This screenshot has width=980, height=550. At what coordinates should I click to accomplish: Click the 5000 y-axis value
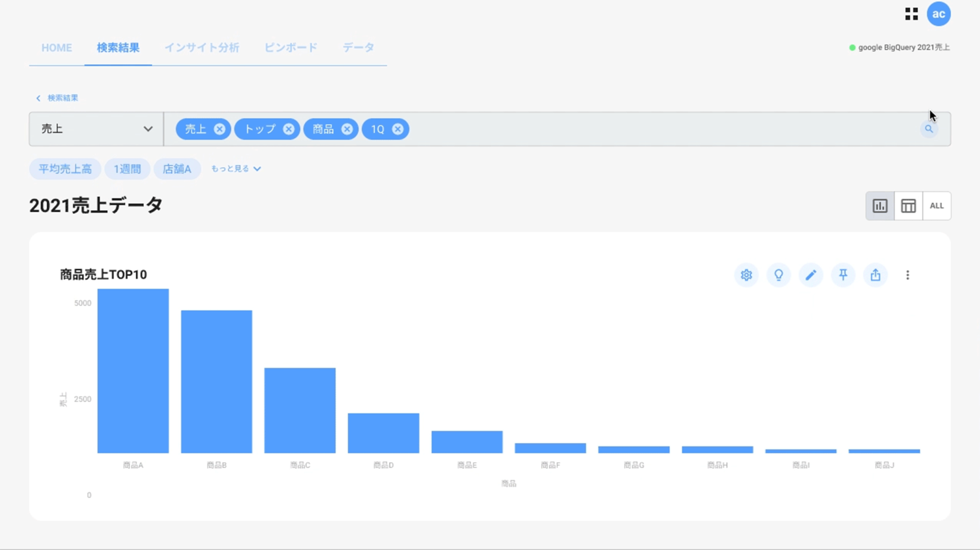point(83,303)
